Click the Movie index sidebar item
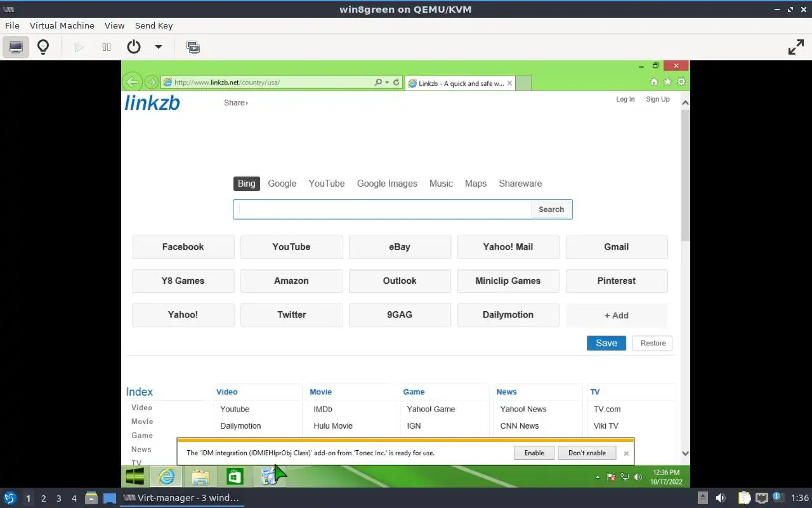 pos(142,422)
